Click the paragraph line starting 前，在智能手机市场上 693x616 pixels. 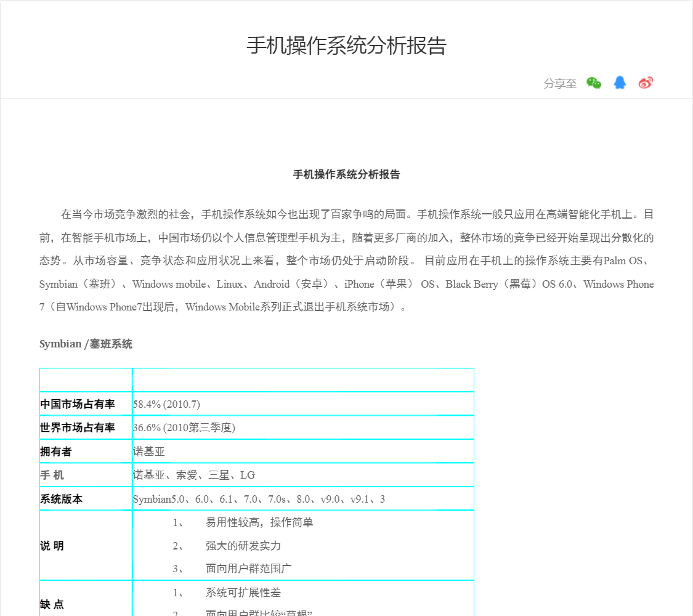pyautogui.click(x=346, y=238)
